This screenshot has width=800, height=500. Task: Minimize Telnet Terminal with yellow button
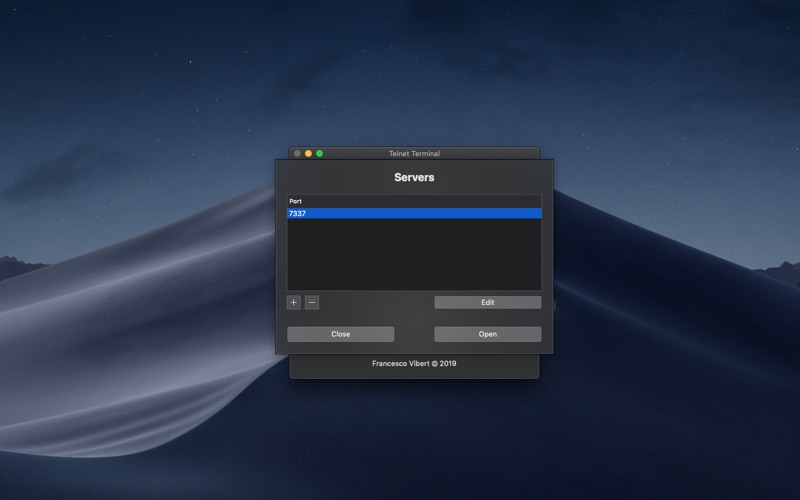click(x=308, y=153)
